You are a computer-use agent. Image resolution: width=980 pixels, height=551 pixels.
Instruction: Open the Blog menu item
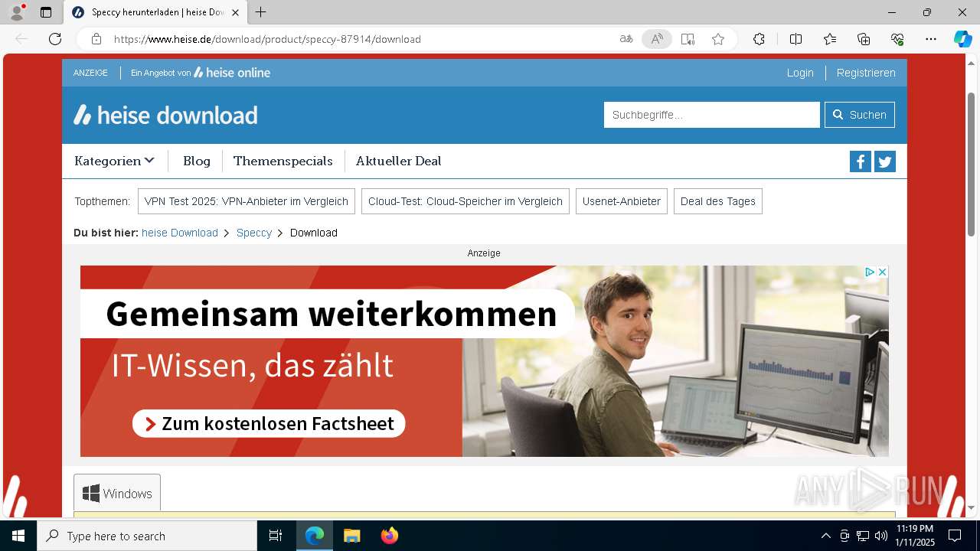tap(197, 161)
